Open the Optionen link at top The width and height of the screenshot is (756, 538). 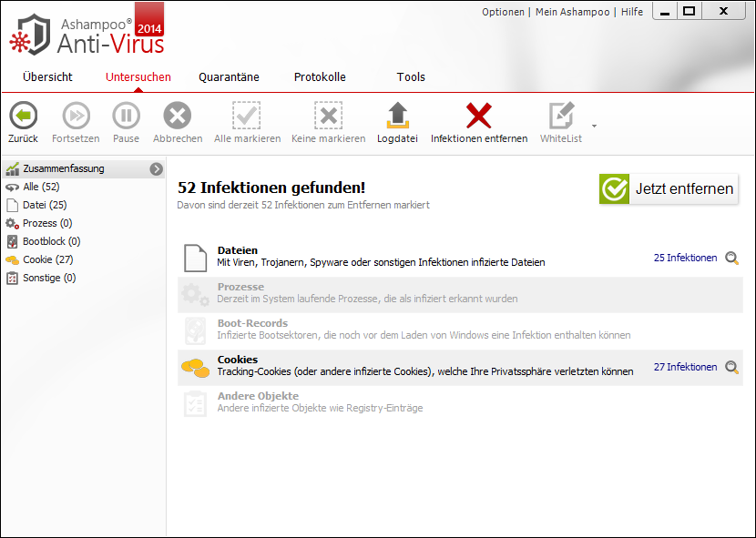503,12
